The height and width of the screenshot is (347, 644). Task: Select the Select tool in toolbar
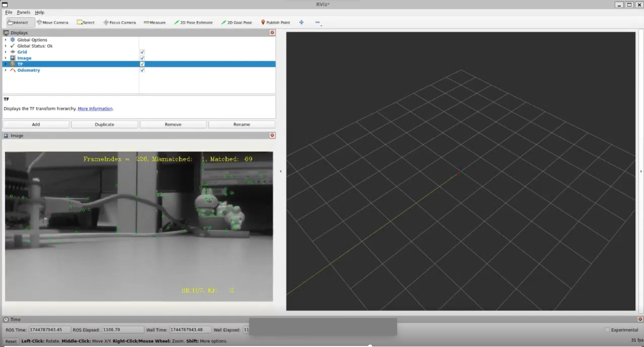tap(85, 22)
